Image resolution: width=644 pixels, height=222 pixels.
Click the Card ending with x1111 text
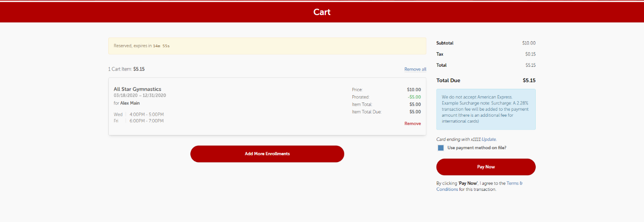(x=459, y=139)
